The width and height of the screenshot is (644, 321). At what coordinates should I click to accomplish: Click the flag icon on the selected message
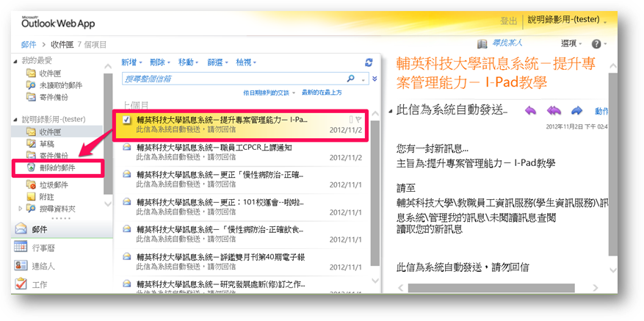point(358,120)
